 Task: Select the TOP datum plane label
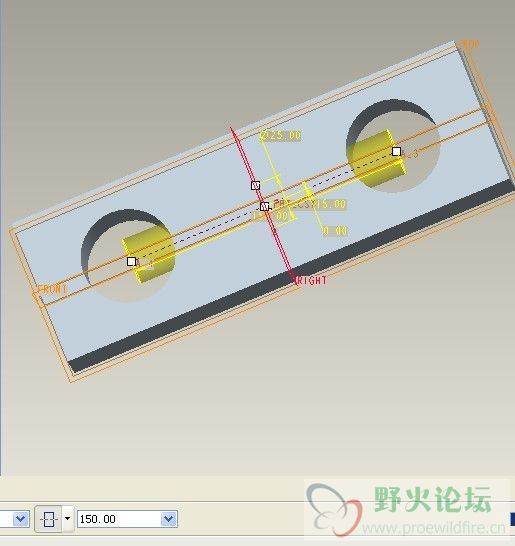(x=470, y=44)
